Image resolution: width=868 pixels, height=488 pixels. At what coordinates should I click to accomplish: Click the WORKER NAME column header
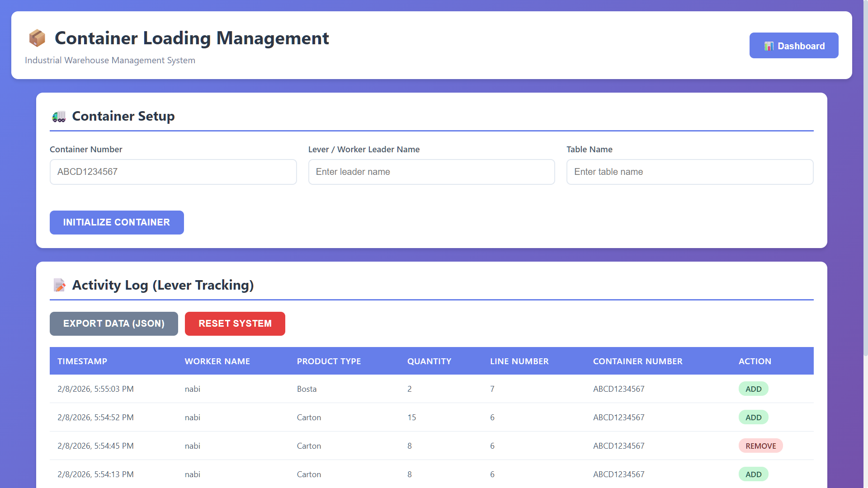pyautogui.click(x=217, y=361)
